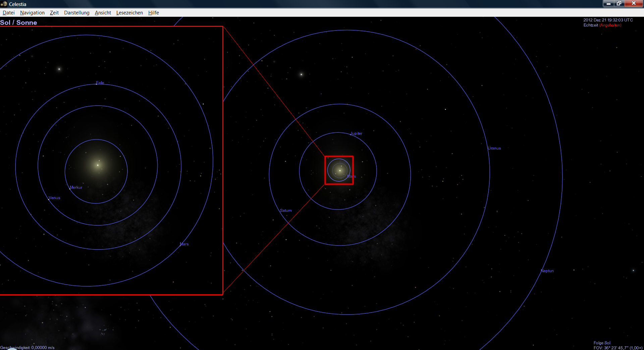Click the UTC date and time readout

coord(608,20)
